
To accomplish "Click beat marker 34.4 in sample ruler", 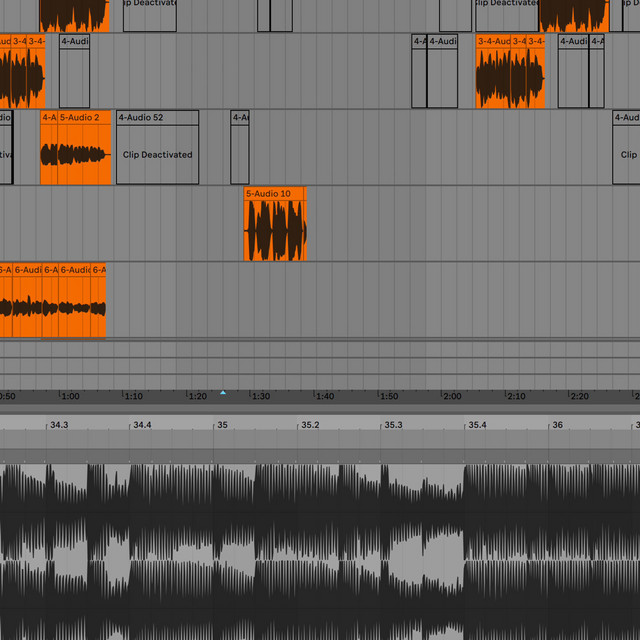I will (142, 425).
